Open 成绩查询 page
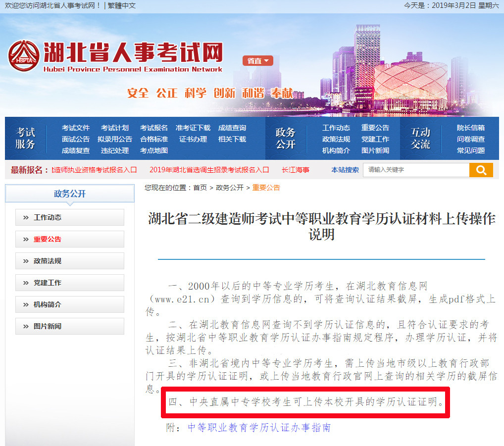This screenshot has height=446, width=504. pyautogui.click(x=232, y=128)
